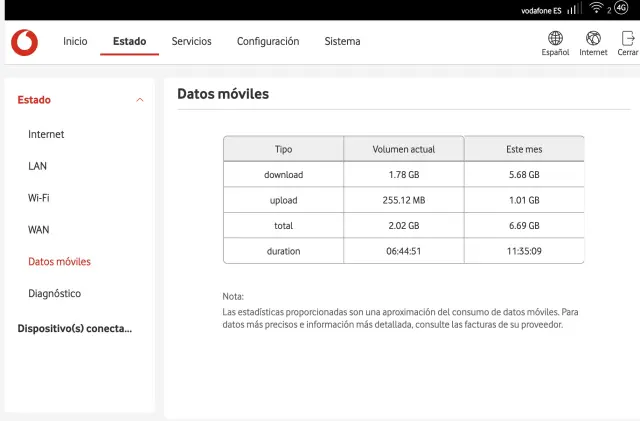The height and width of the screenshot is (421, 640).
Task: Click the Vodafone logo
Action: click(24, 42)
